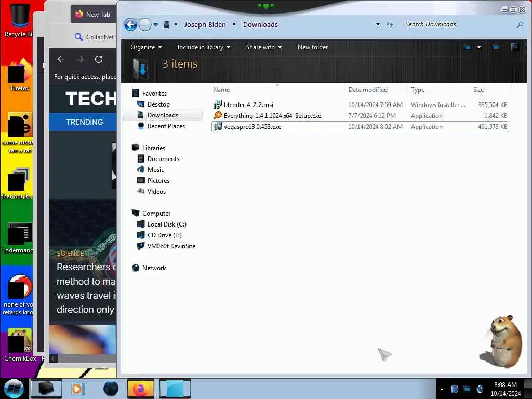Open recent locations dropdown beside navigation arrows
The image size is (532, 399).
click(x=155, y=25)
